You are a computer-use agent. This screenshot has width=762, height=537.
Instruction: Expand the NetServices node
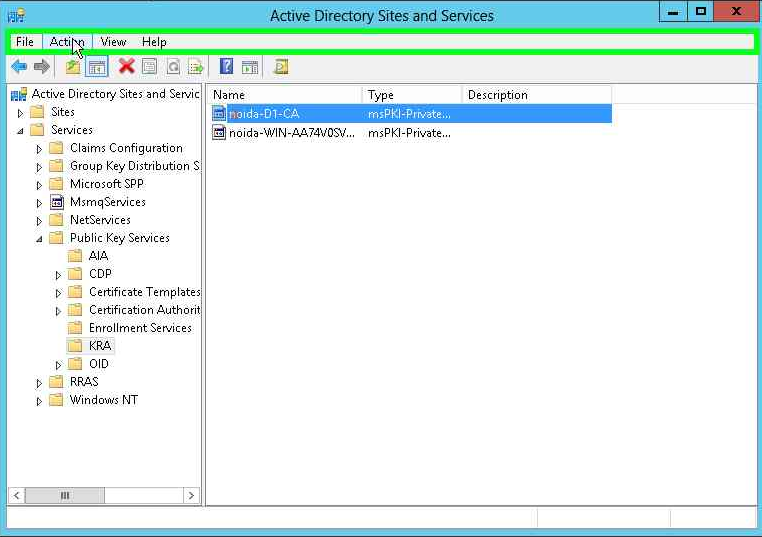[x=39, y=221]
